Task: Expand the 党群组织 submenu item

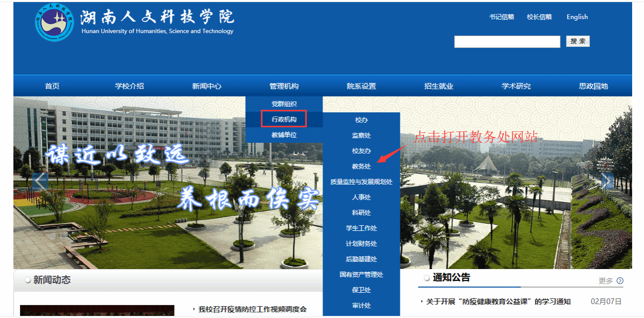Action: click(x=284, y=104)
